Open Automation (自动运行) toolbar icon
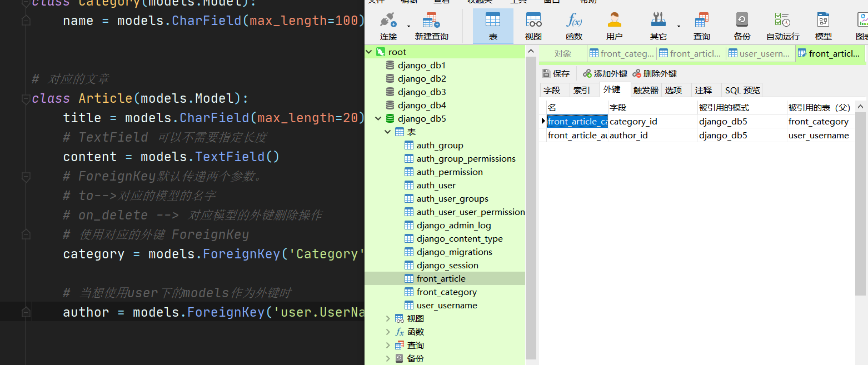Screen dimensions: 868x365 783,26
